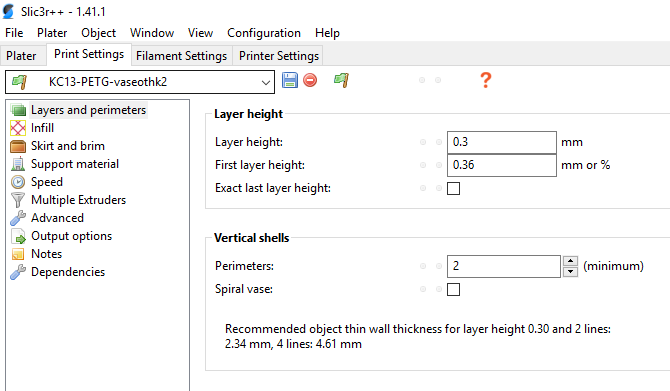
Task: Open the Configuration menu
Action: coord(264,33)
